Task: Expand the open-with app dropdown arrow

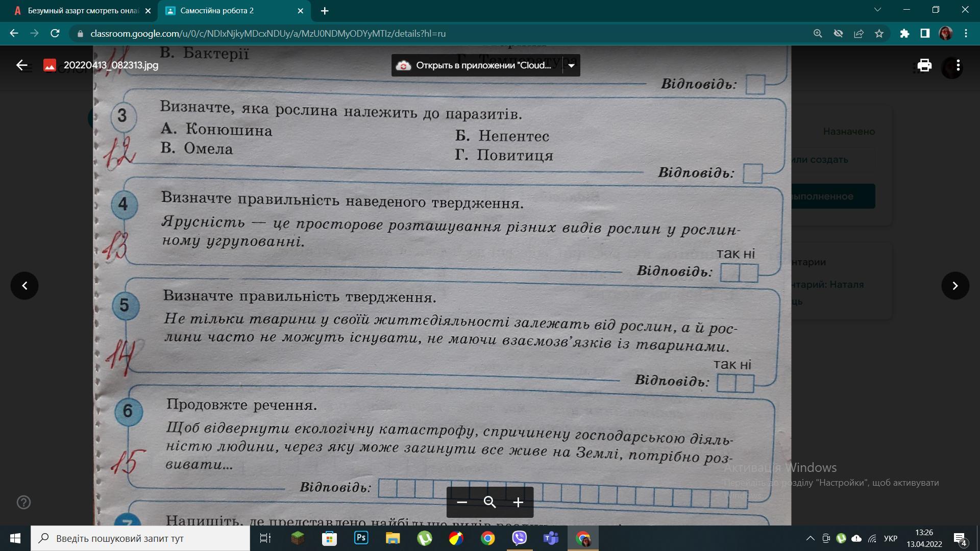Action: [571, 65]
